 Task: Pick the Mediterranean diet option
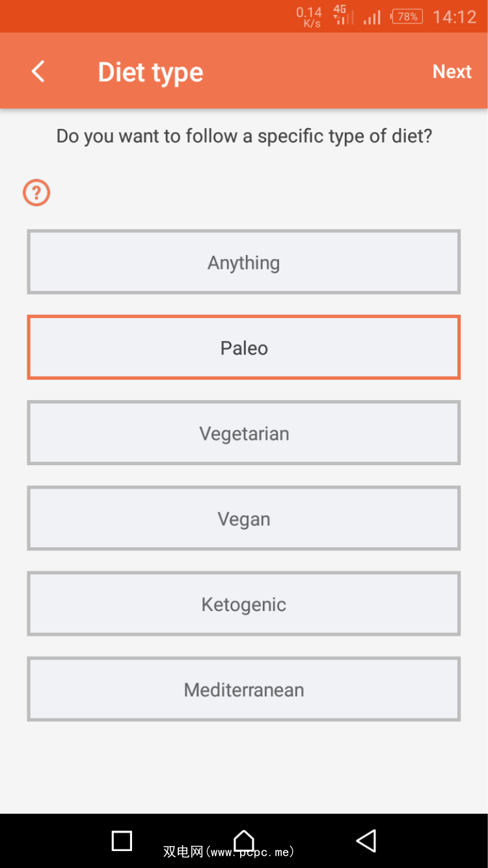pyautogui.click(x=243, y=689)
